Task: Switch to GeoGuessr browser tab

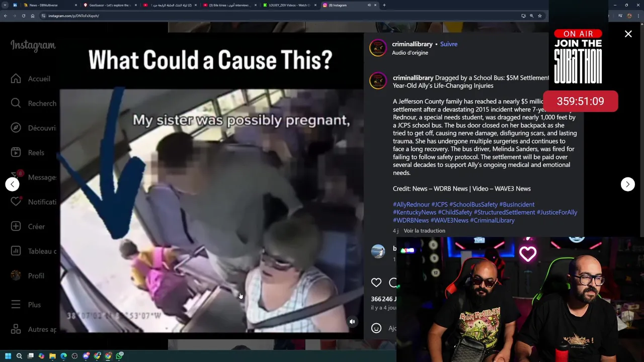Action: [110, 5]
